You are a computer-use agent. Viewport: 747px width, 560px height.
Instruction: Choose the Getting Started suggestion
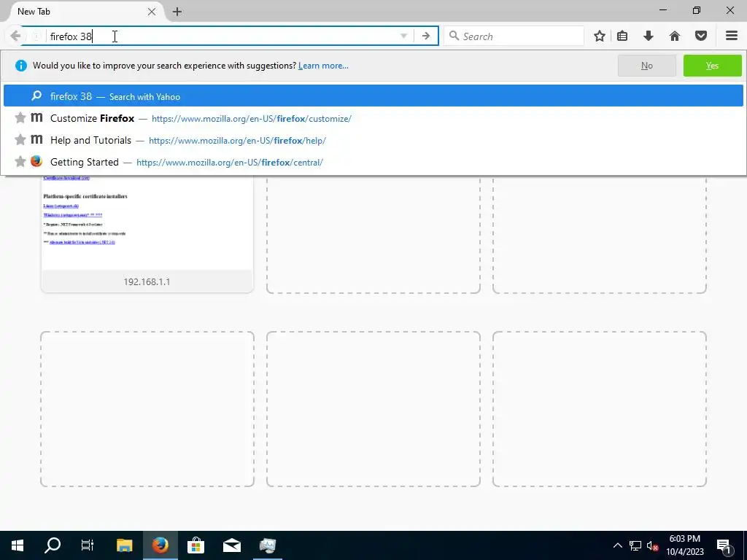373,162
